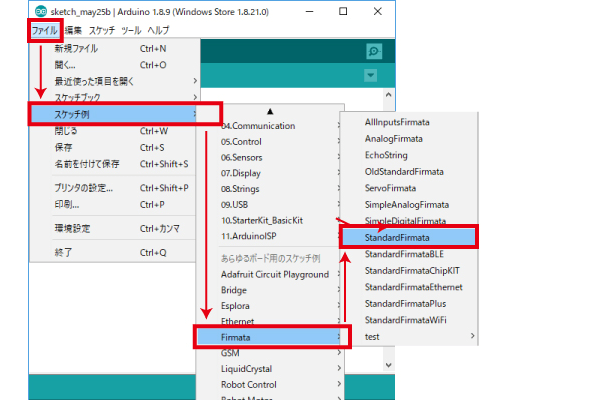The width and height of the screenshot is (600, 400).
Task: Choose 閉じる from the File menu
Action: 114,131
